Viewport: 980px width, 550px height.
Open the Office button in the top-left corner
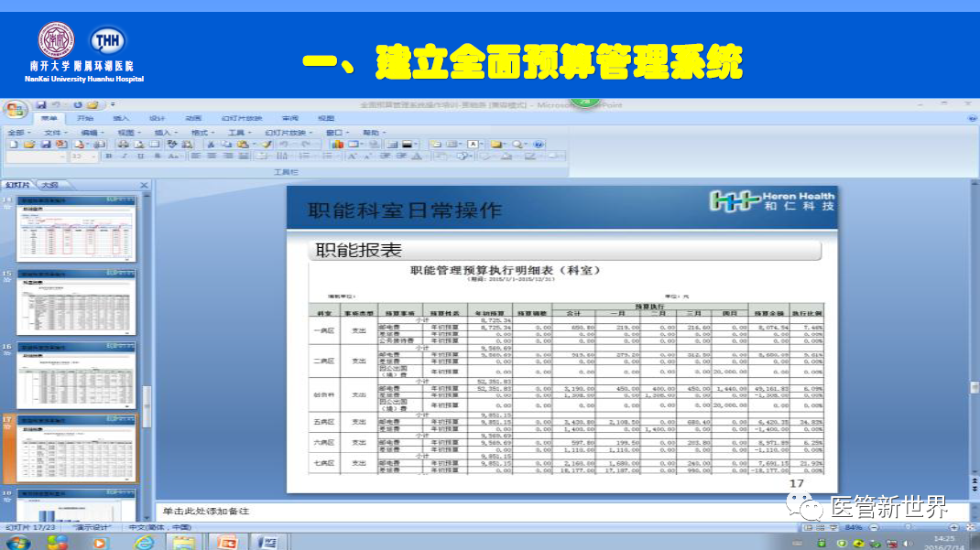point(14,109)
